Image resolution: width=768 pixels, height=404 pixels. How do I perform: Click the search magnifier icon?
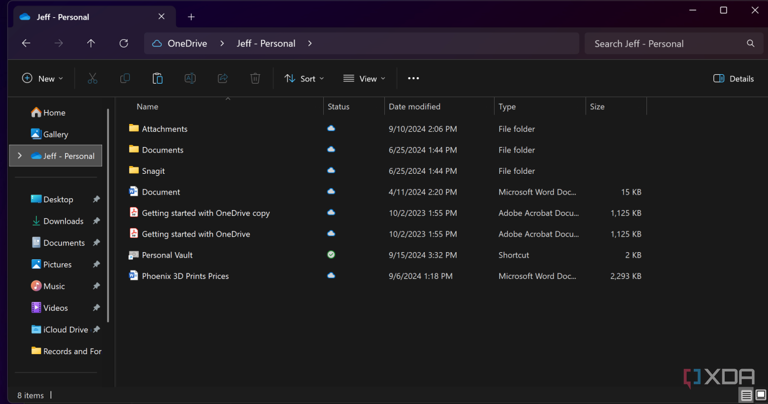click(750, 44)
